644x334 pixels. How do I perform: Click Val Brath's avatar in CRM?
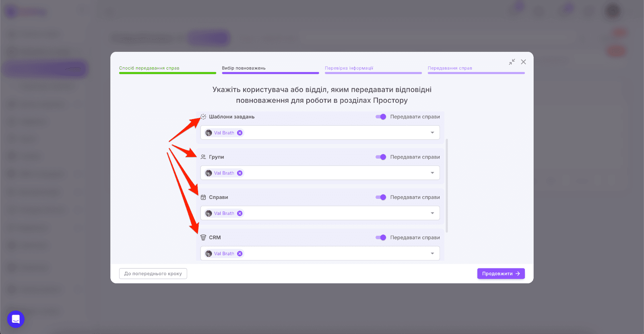point(208,254)
